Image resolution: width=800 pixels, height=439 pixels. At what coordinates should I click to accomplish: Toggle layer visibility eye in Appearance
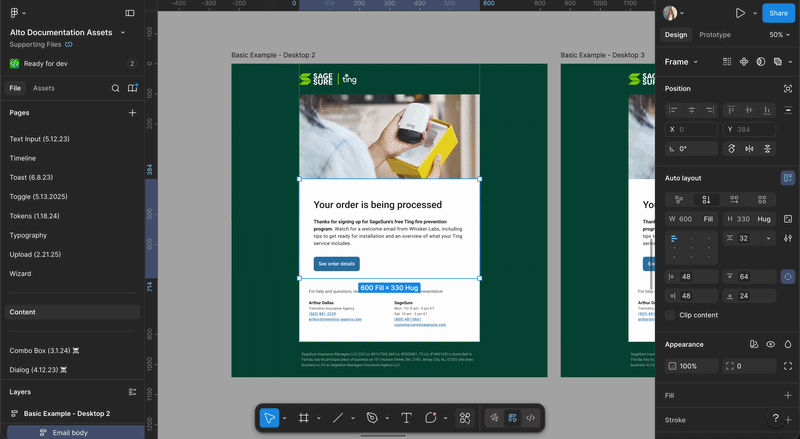pyautogui.click(x=770, y=345)
